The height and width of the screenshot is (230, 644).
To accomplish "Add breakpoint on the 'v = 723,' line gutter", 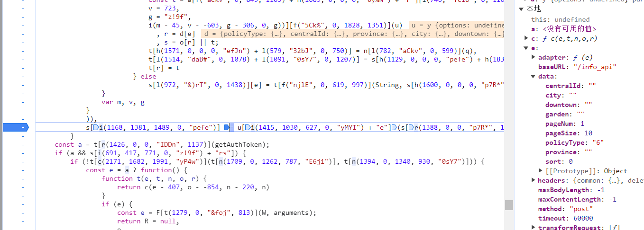I will (22, 8).
